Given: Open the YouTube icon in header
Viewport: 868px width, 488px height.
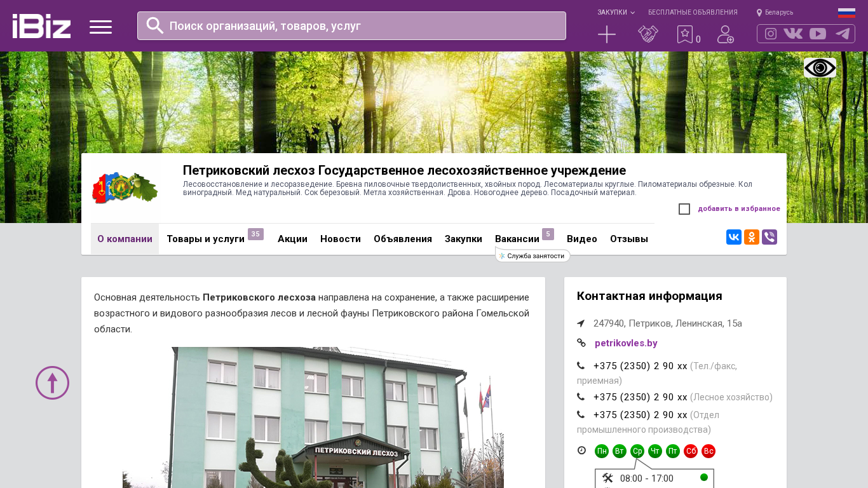Looking at the screenshot, I should click(818, 34).
